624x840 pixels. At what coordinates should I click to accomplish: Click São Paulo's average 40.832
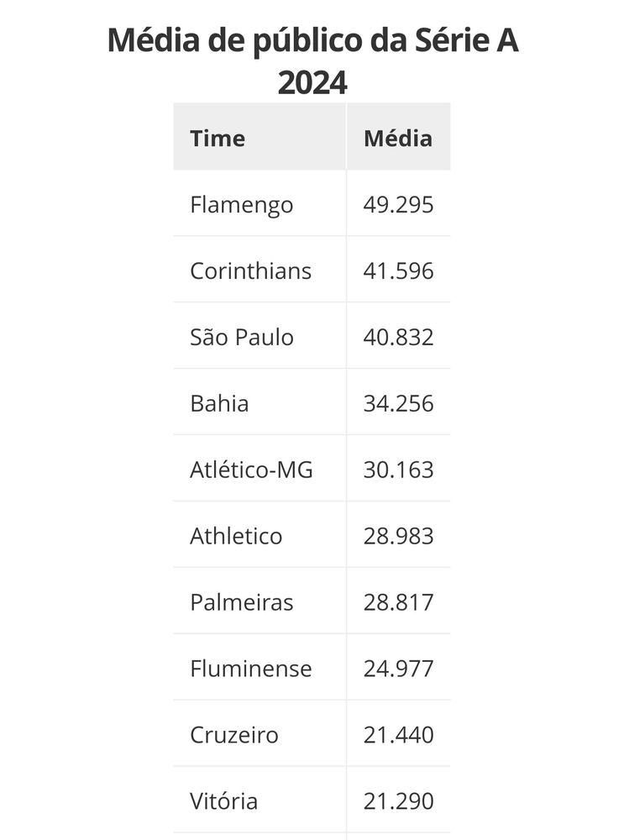pos(398,337)
